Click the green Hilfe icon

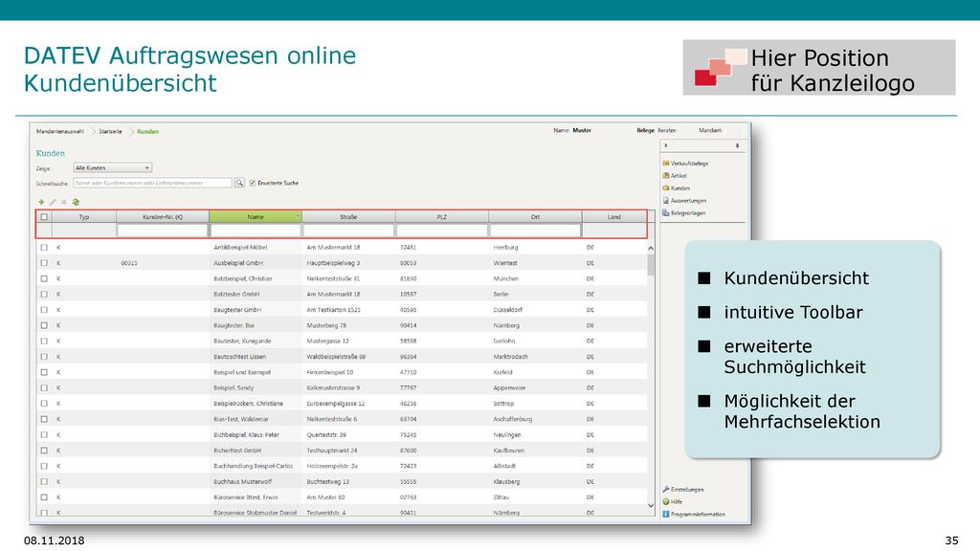pos(666,501)
